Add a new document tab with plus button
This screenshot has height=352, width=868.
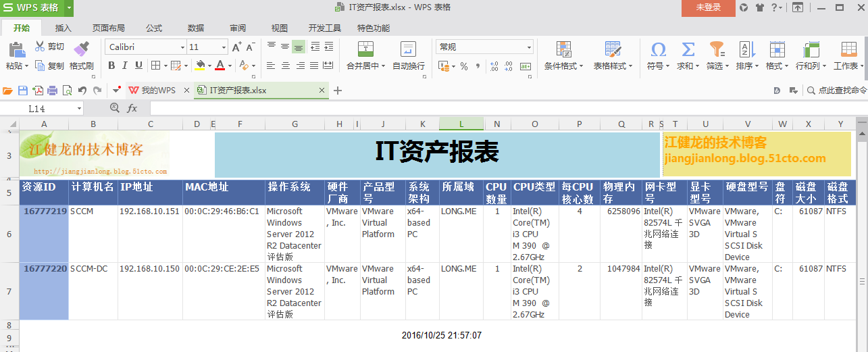pos(338,91)
